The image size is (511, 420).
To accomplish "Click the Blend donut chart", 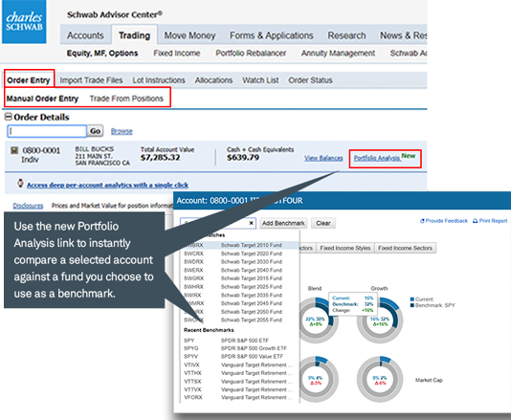I will (x=316, y=321).
